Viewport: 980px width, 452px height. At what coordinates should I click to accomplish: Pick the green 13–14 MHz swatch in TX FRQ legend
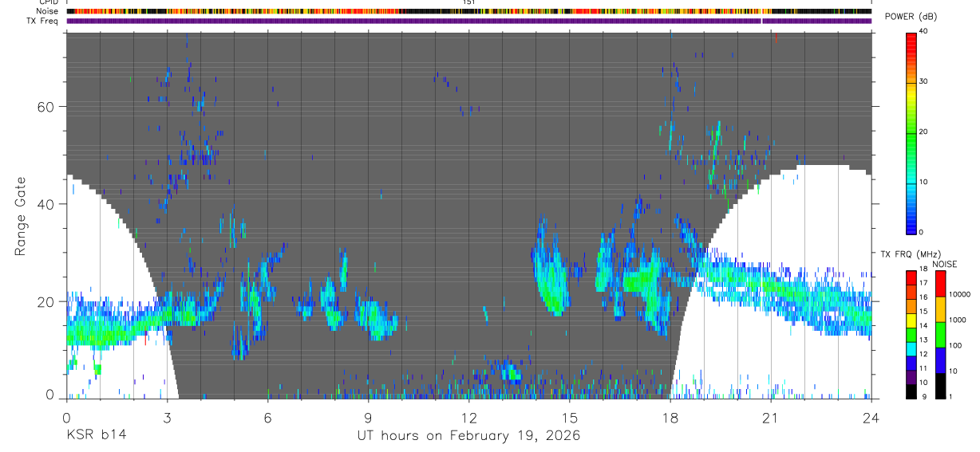click(x=911, y=334)
